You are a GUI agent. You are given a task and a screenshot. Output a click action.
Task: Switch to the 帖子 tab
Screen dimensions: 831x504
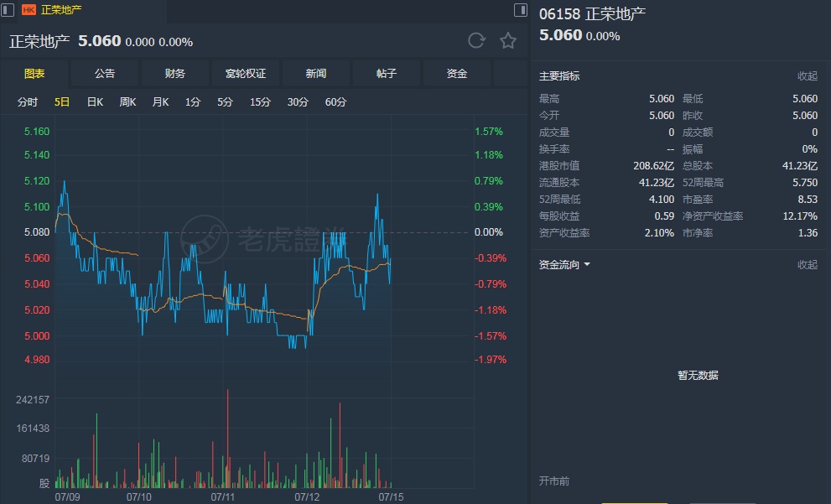pyautogui.click(x=387, y=74)
